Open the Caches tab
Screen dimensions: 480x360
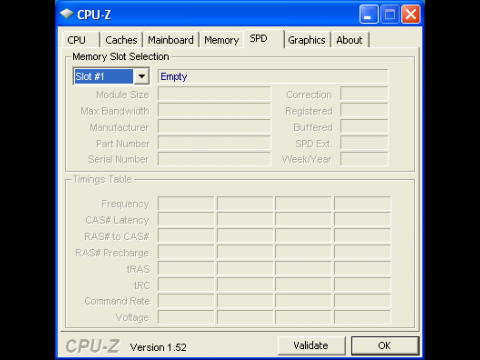(121, 40)
